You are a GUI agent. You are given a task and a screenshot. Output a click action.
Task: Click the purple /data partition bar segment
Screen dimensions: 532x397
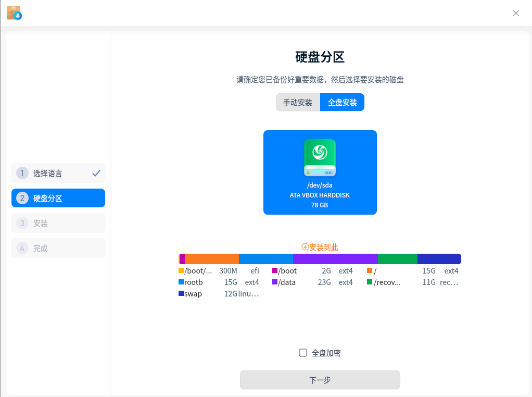click(x=335, y=259)
